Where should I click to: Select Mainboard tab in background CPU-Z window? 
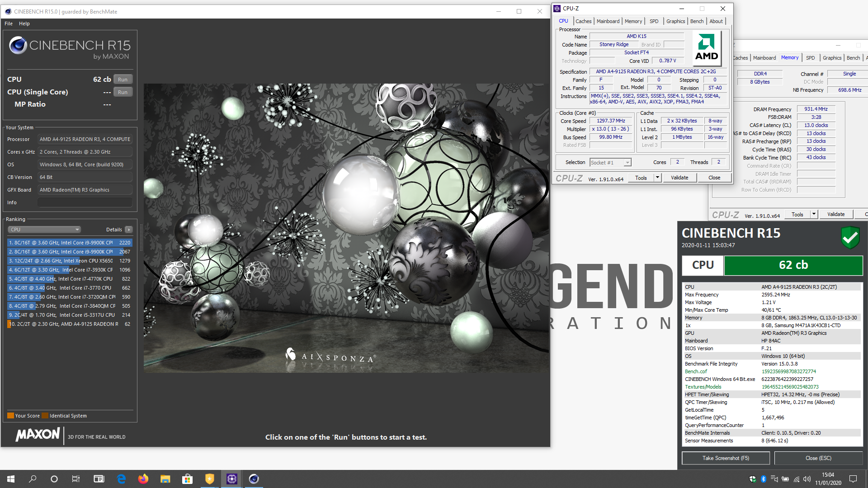click(764, 58)
